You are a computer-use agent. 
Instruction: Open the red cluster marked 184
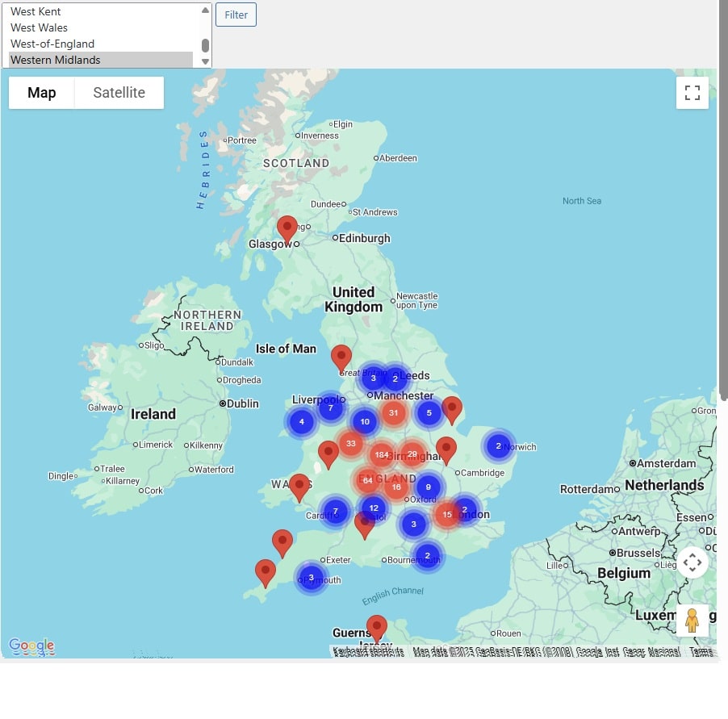pos(381,455)
